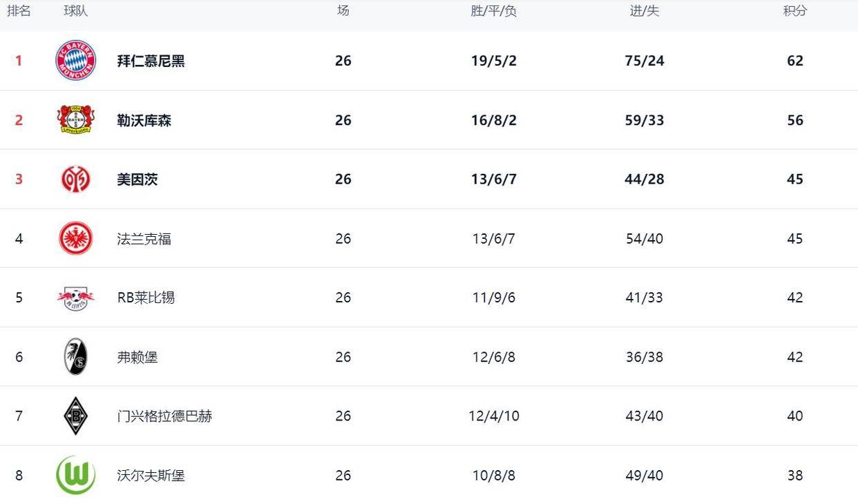
Task: Open the SC Freiburg crest icon
Action: 75,357
